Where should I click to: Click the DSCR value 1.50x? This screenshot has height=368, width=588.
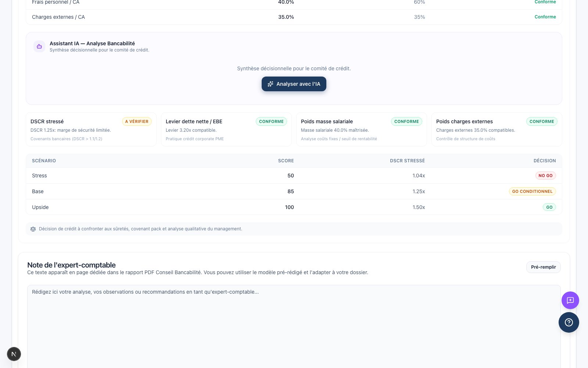419,207
